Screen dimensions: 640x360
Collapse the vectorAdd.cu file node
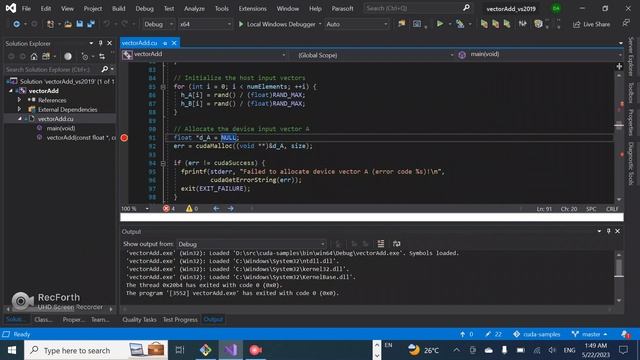pyautogui.click(x=19, y=118)
